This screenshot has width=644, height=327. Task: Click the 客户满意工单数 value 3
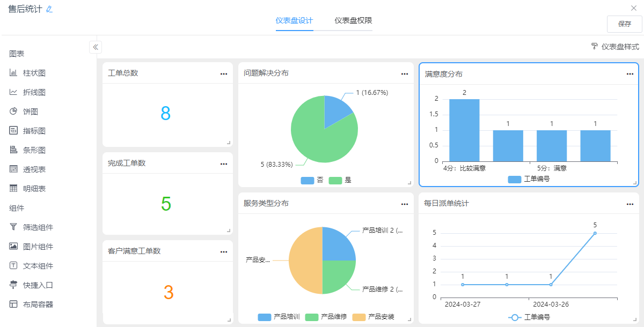coord(169,293)
